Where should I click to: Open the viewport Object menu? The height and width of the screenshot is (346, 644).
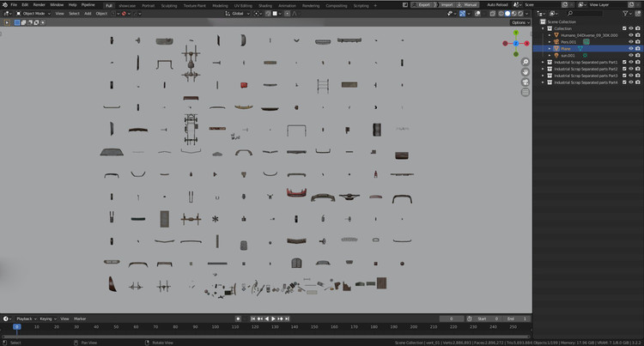pos(101,14)
